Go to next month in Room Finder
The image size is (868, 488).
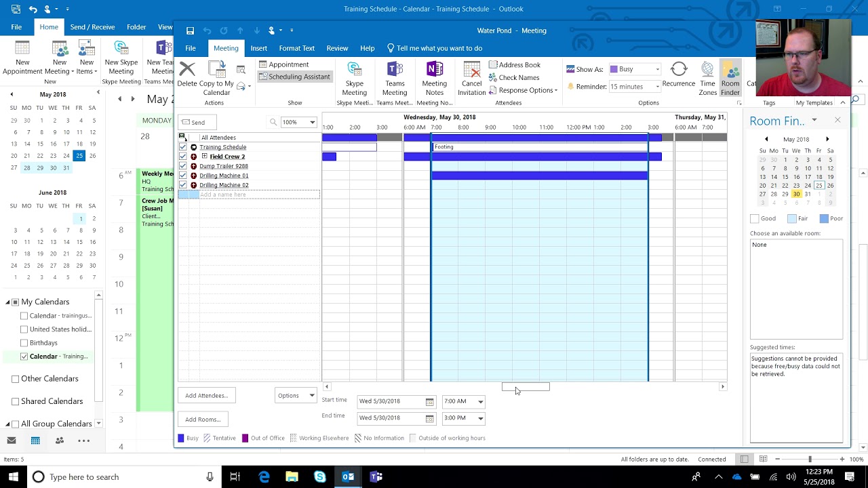[x=827, y=139]
